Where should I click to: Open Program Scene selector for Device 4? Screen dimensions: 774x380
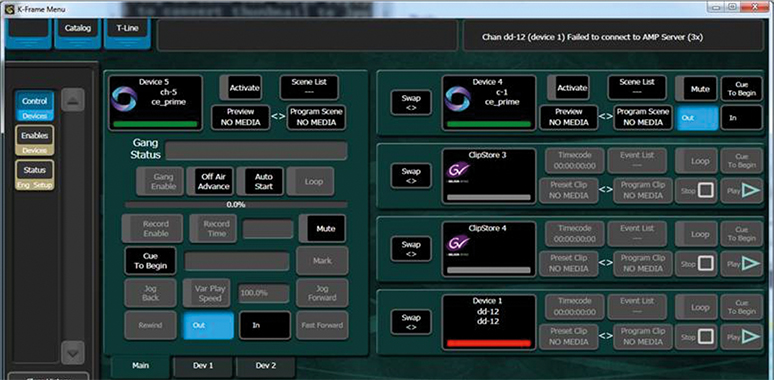coord(642,117)
